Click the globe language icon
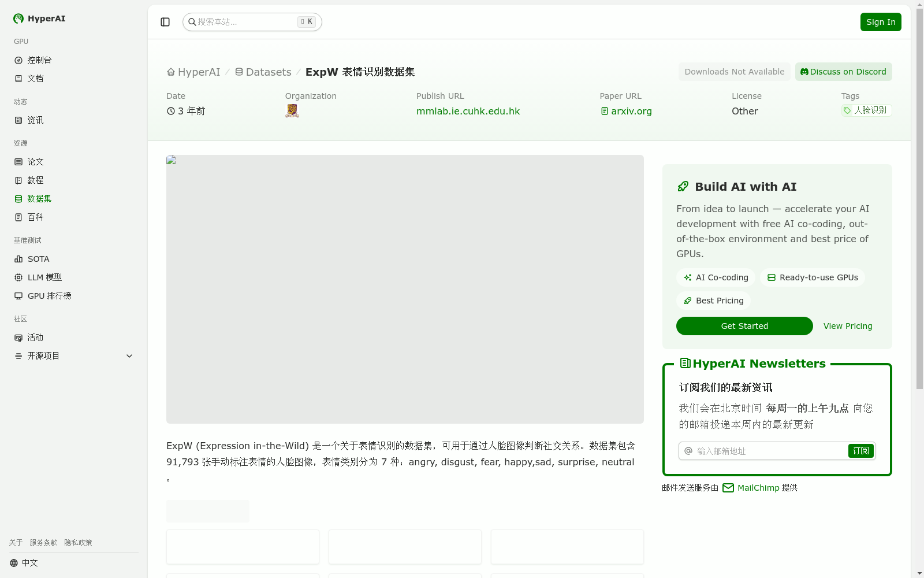The width and height of the screenshot is (924, 578). tap(14, 563)
